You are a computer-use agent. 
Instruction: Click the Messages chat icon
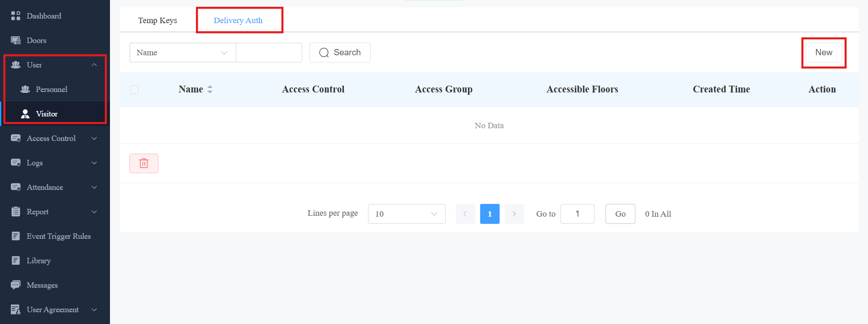point(16,285)
